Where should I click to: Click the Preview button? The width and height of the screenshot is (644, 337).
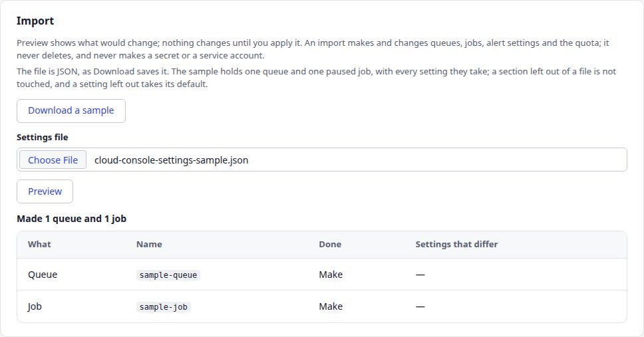(x=45, y=191)
